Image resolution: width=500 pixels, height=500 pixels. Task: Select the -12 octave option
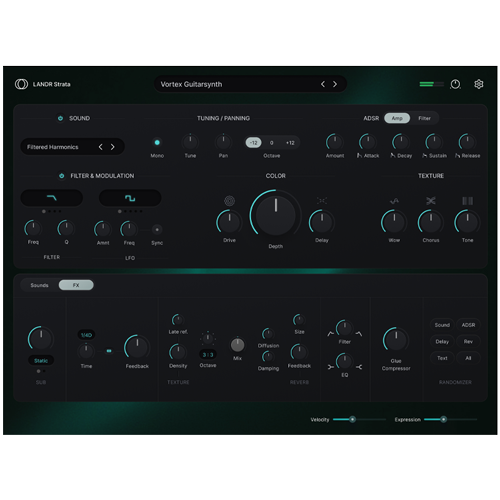coord(254,143)
